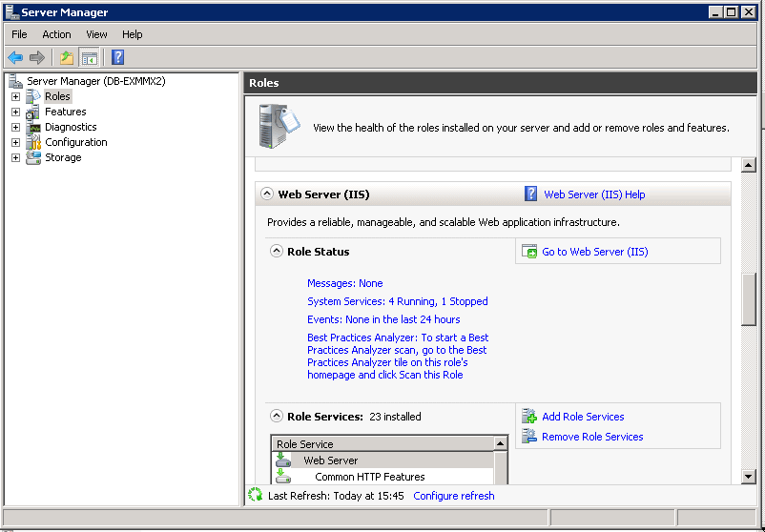Open System Services: 4 Running, 1 Stopped
765x532 pixels.
[x=397, y=301]
